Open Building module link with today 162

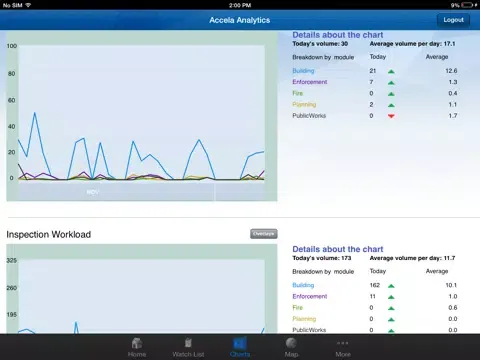303,285
